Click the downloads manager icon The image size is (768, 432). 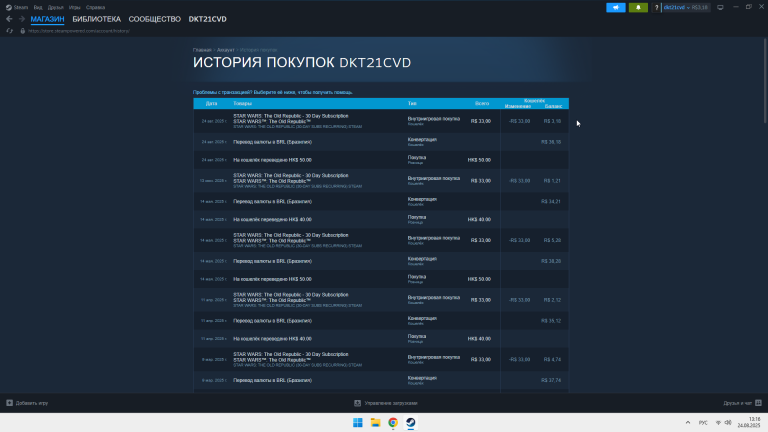coord(358,403)
